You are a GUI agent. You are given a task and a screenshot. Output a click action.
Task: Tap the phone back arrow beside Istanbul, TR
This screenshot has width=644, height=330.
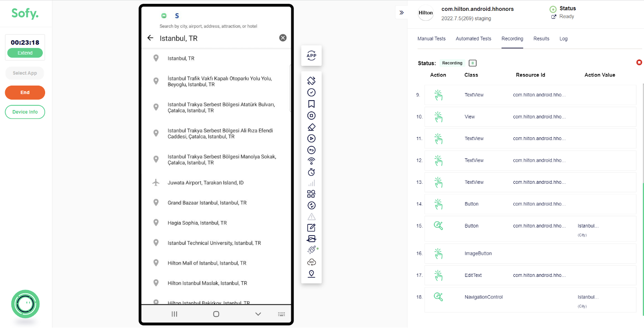tap(150, 38)
